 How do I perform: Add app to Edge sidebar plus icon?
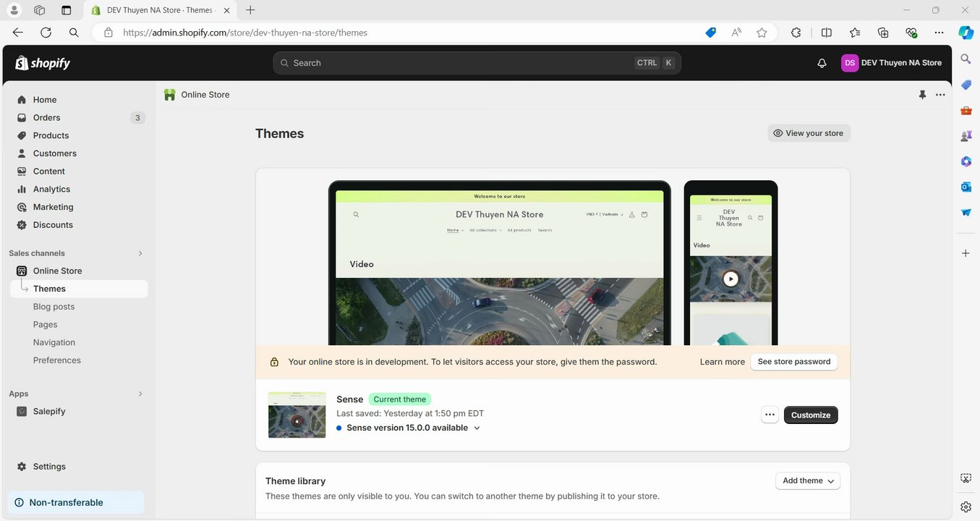pos(966,253)
